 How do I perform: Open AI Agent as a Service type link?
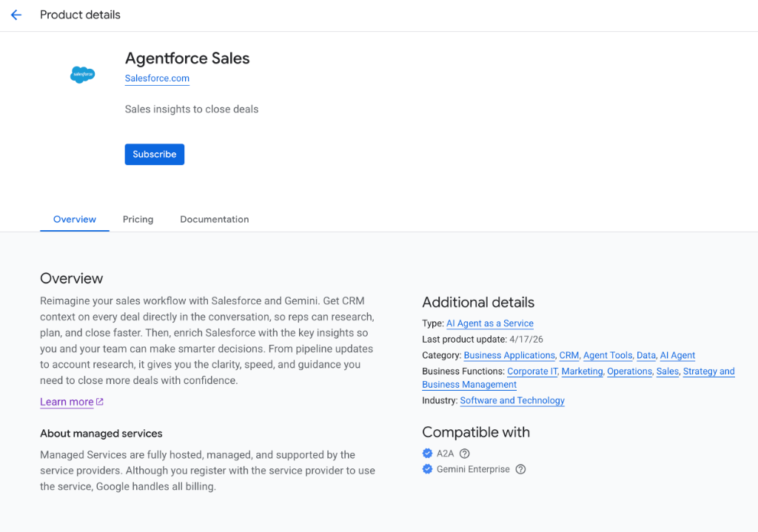pyautogui.click(x=490, y=323)
